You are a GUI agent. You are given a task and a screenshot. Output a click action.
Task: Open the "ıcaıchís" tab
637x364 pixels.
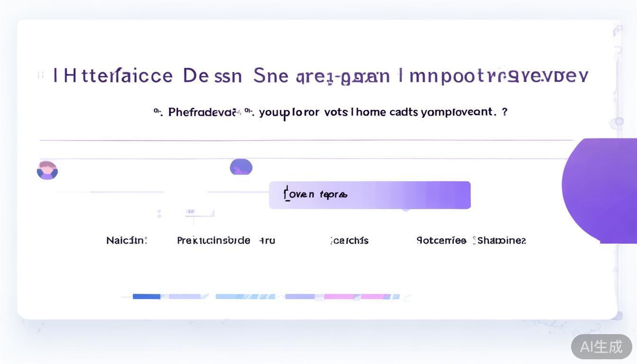349,240
